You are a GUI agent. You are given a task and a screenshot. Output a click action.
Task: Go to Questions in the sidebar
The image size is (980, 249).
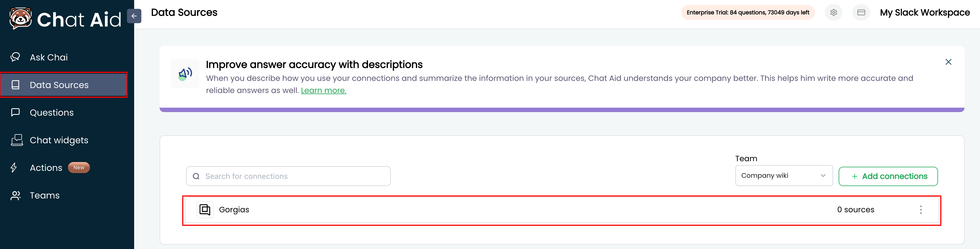coord(52,113)
